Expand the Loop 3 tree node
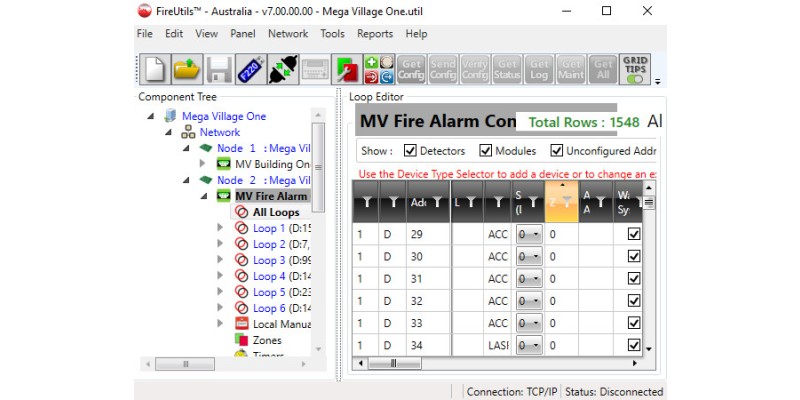The height and width of the screenshot is (400, 800). tap(220, 260)
